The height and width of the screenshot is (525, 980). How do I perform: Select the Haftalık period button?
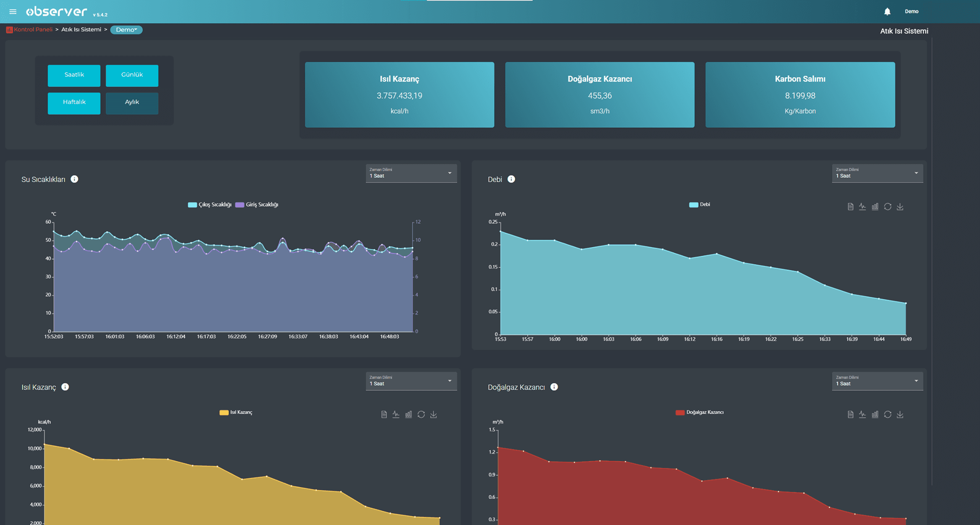pyautogui.click(x=74, y=103)
